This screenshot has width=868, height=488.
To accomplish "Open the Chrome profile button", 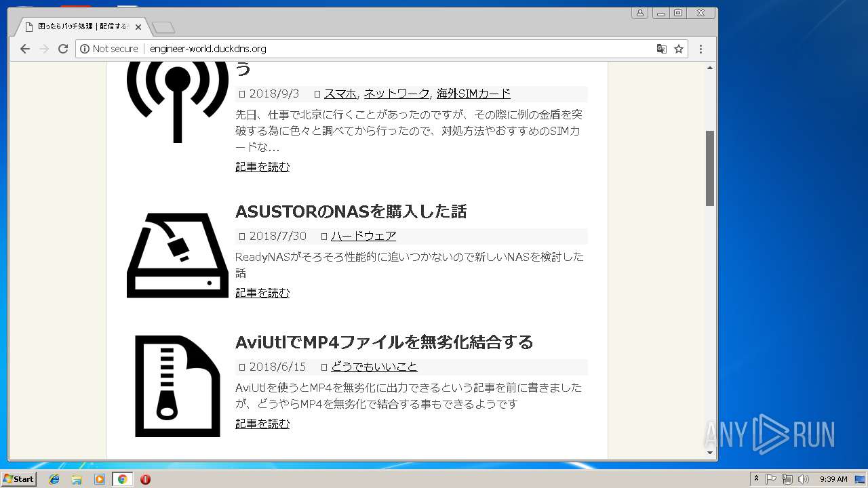I will [x=639, y=13].
